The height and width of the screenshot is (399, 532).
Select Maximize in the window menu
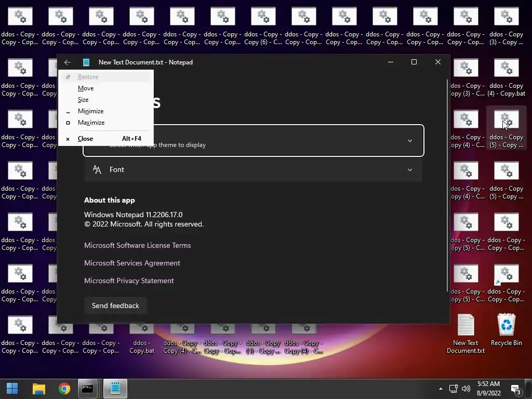click(105, 123)
